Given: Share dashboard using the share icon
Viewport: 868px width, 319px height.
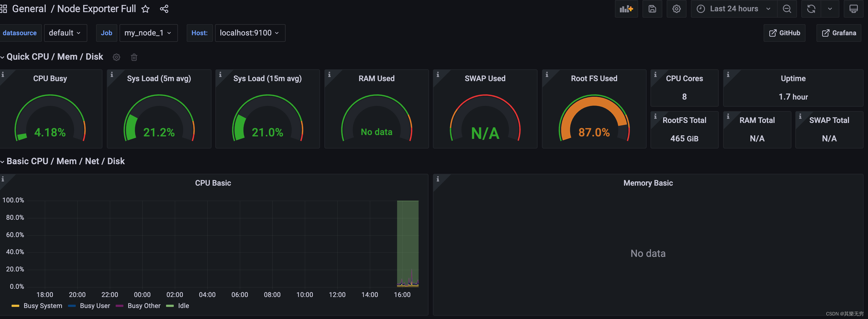Looking at the screenshot, I should coord(164,9).
